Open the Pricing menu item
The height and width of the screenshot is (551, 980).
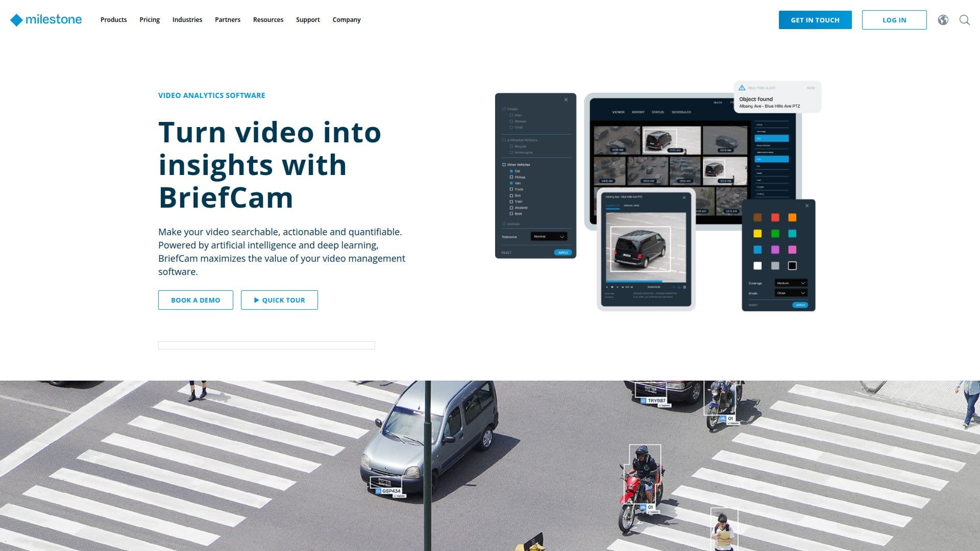(150, 20)
